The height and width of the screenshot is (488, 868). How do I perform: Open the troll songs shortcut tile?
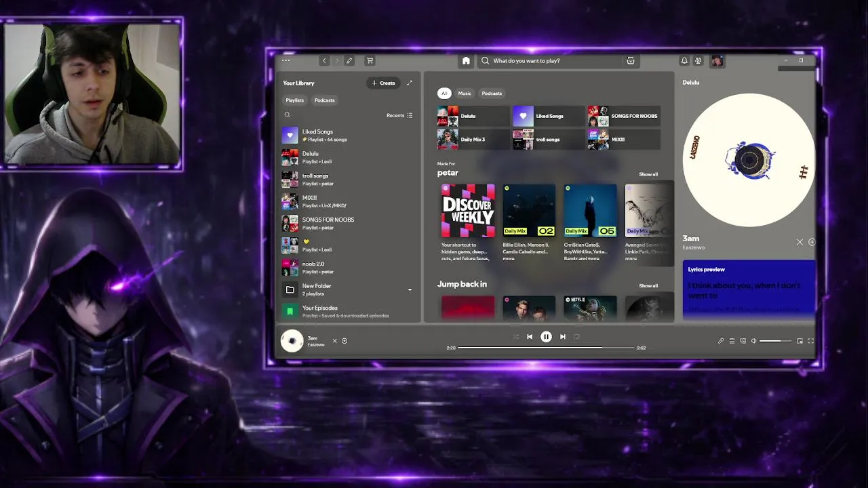tap(548, 140)
